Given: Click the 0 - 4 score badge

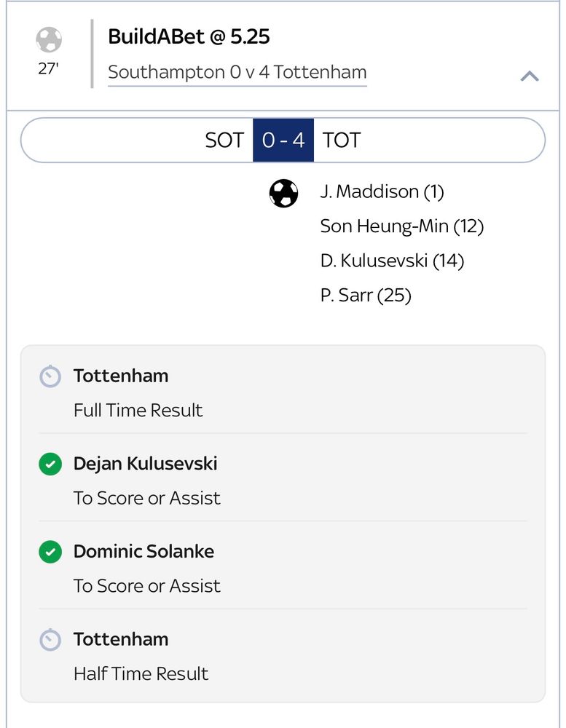Looking at the screenshot, I should (x=283, y=140).
